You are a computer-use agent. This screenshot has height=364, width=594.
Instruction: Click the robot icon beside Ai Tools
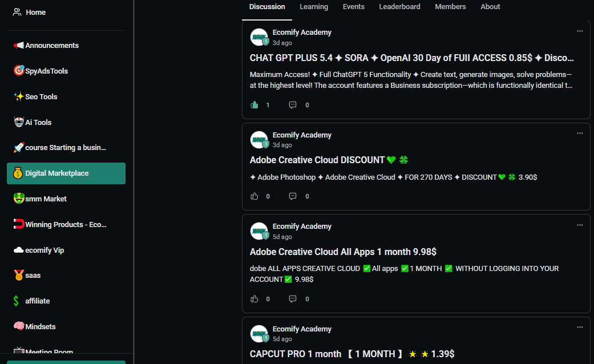coord(18,122)
